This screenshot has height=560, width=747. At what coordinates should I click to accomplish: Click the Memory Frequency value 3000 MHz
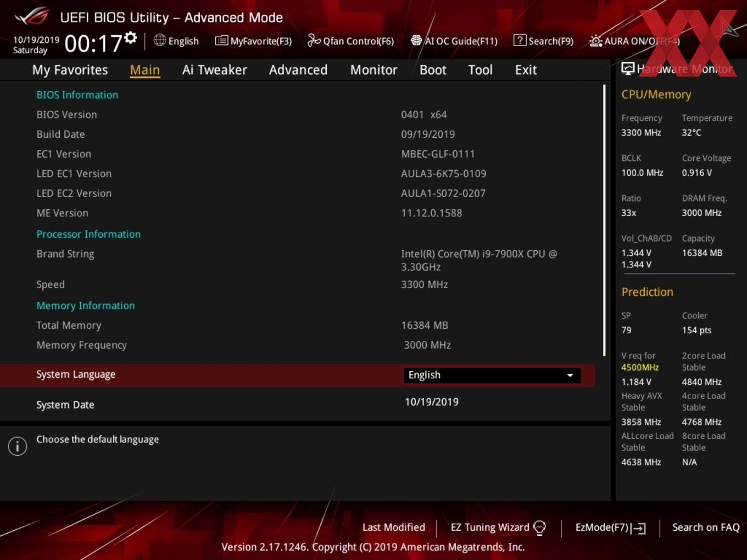[x=427, y=345]
